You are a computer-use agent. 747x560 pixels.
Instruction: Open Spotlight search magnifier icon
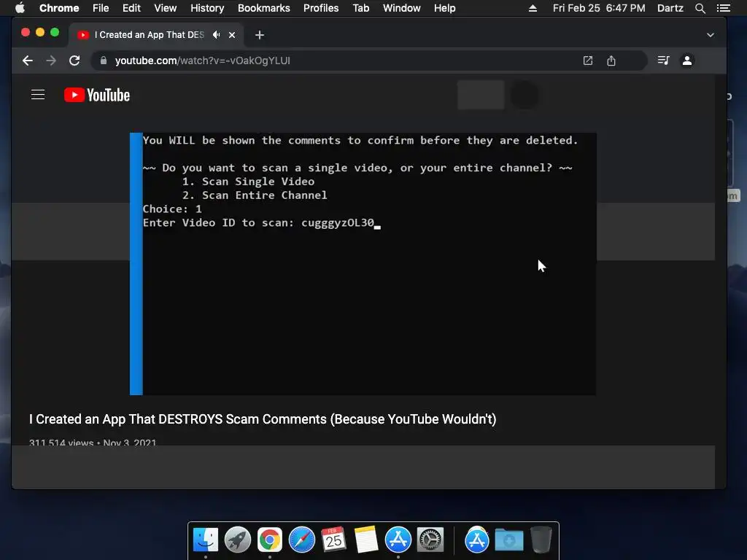(x=700, y=8)
